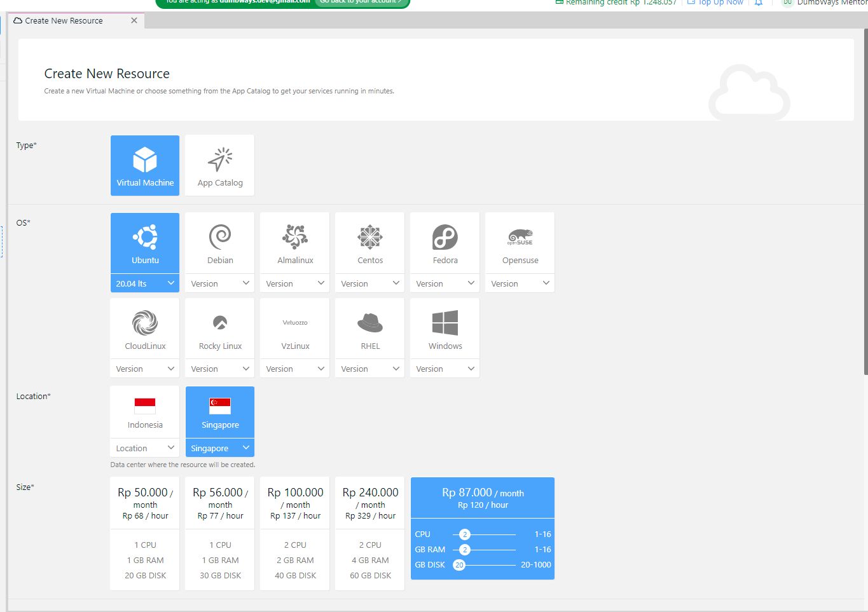Open notifications via the bell icon
This screenshot has height=612, width=868.
tap(757, 3)
